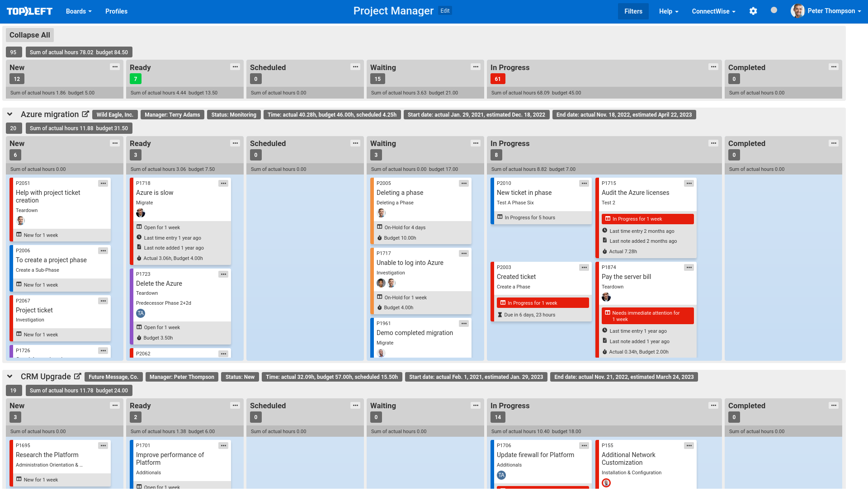Click the assignee avatar on Azure is slow card

point(141,213)
